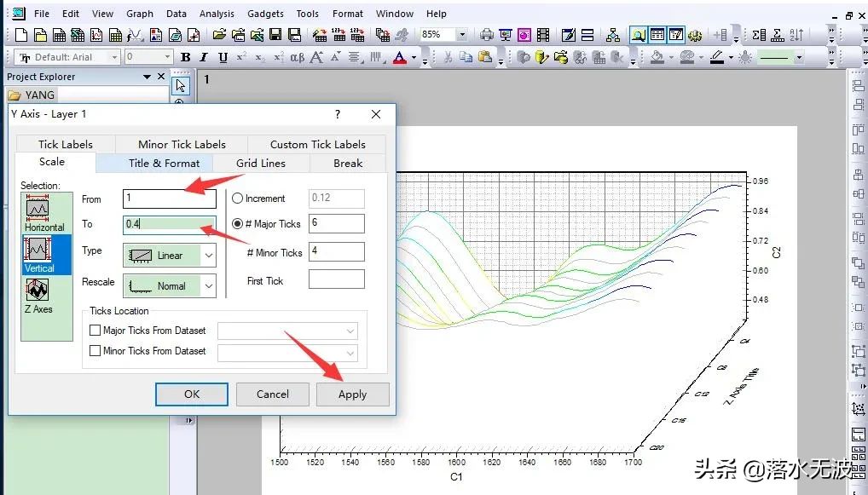Viewport: 868px width, 495px height.
Task: Switch to the Tick Labels tab
Action: click(66, 144)
